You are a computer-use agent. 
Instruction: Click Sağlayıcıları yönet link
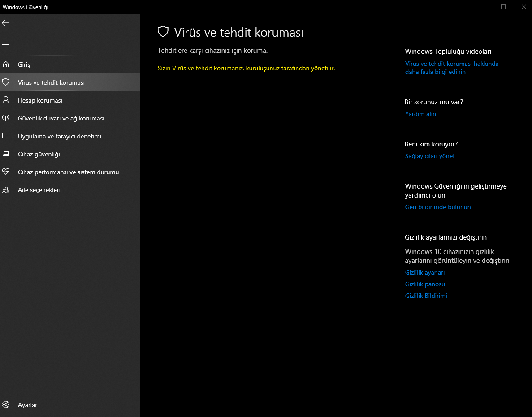point(430,156)
